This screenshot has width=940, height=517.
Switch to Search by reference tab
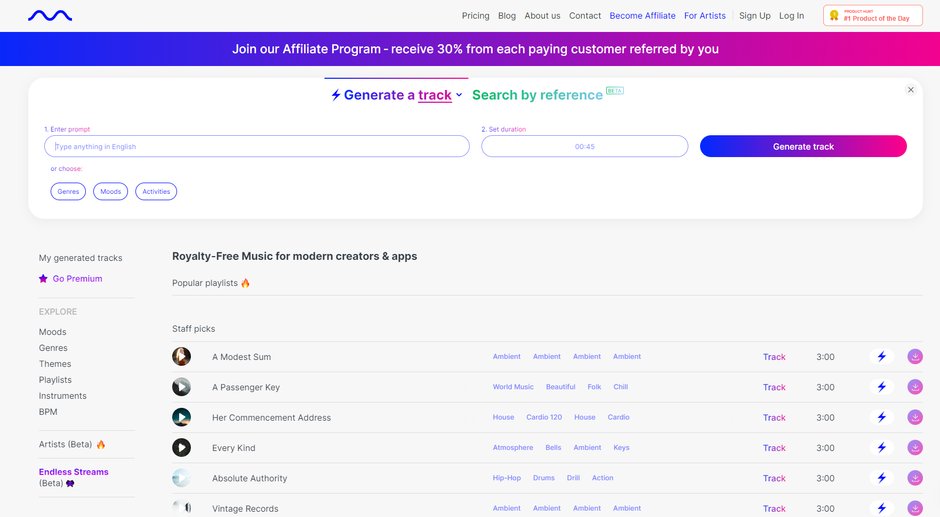tap(537, 95)
